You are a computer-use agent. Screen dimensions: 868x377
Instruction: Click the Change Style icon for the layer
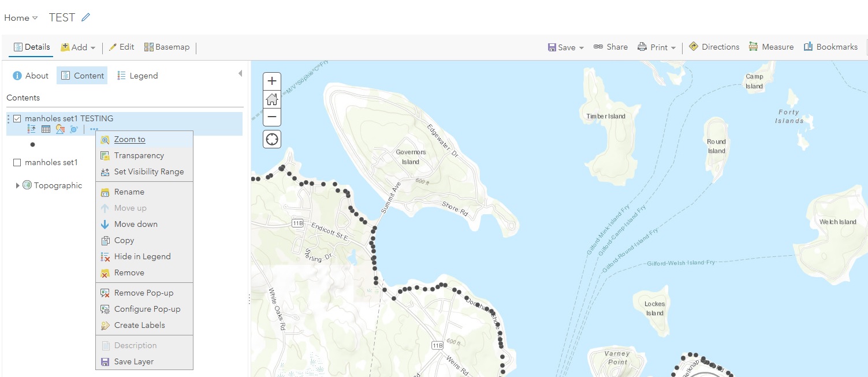click(x=59, y=129)
